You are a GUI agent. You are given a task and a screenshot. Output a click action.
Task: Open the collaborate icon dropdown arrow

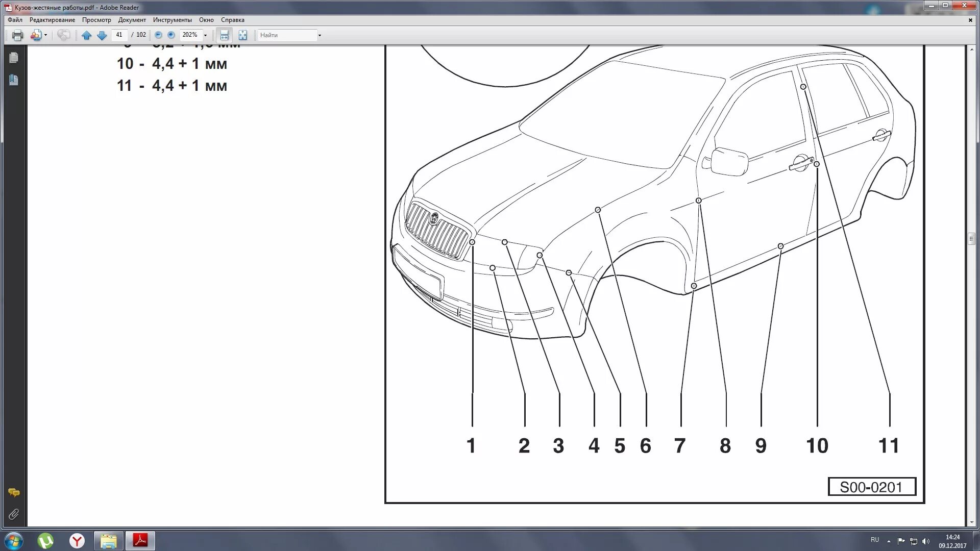[x=46, y=35]
